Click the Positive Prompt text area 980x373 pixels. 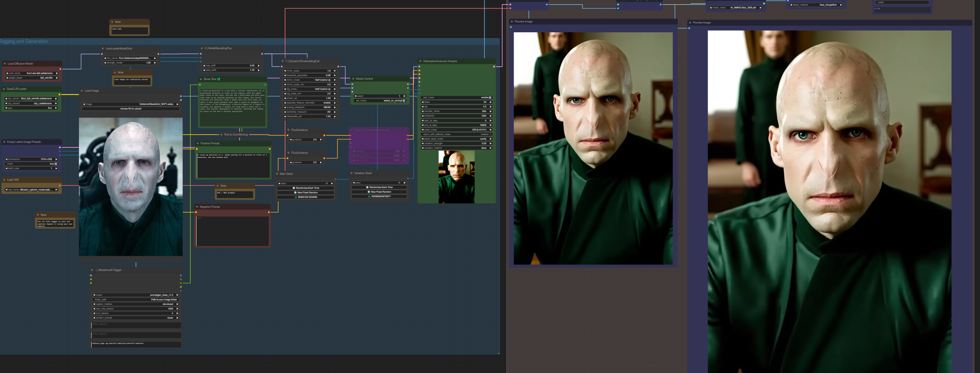[x=233, y=165]
